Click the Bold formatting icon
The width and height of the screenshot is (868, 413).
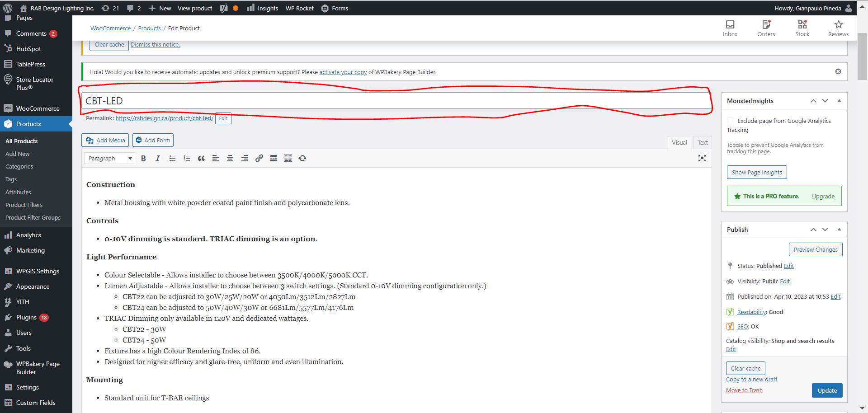pyautogui.click(x=143, y=159)
